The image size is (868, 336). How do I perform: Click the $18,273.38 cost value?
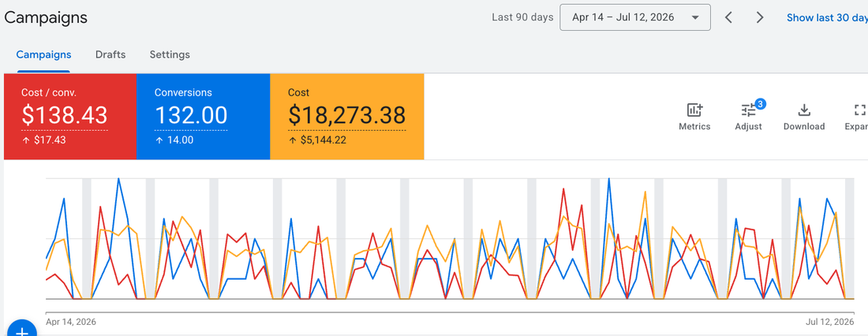347,115
